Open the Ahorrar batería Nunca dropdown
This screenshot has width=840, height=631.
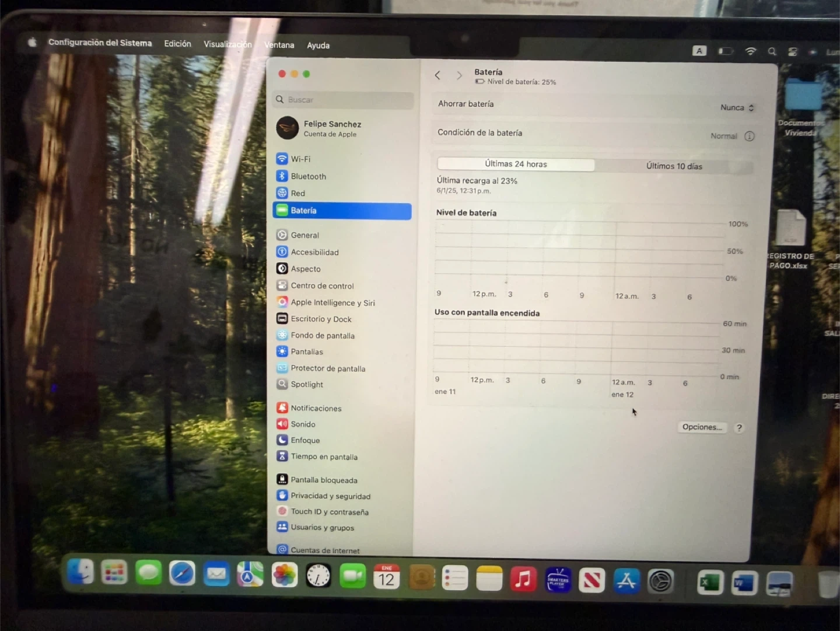click(x=737, y=107)
